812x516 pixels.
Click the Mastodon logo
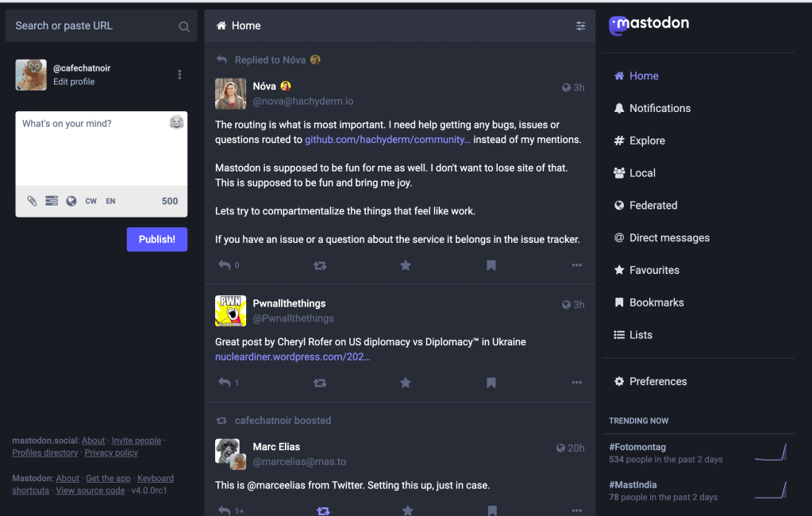[x=648, y=25]
